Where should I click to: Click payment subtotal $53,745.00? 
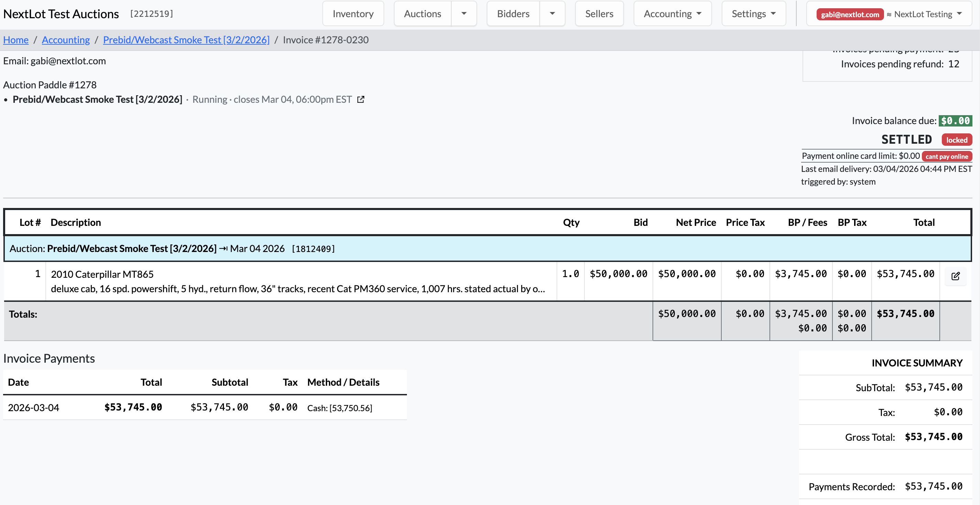pos(219,407)
